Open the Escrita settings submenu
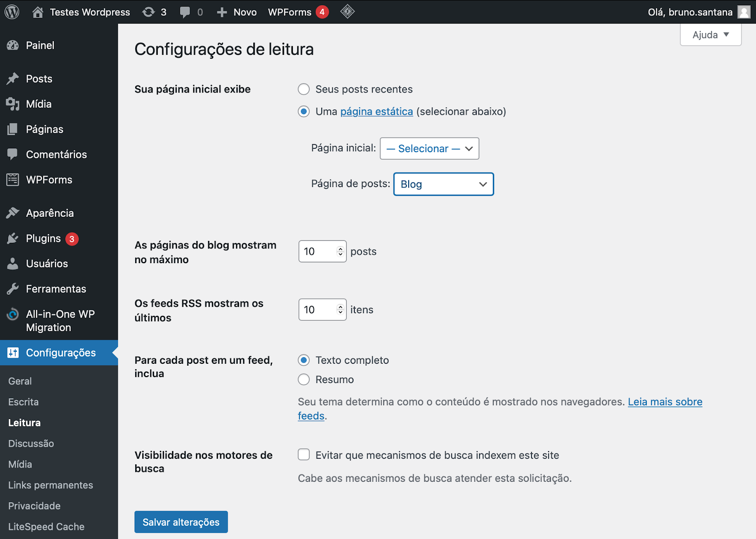The image size is (756, 539). tap(24, 402)
